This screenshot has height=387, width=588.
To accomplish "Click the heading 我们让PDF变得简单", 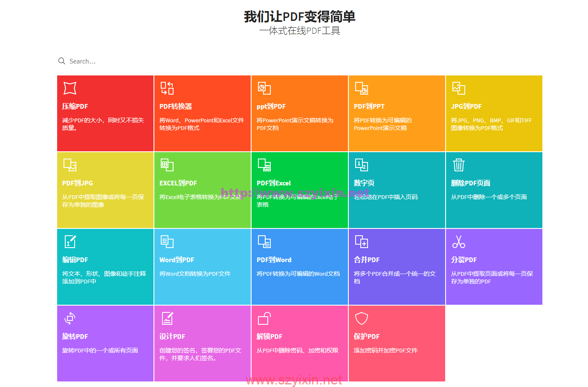I will [300, 17].
